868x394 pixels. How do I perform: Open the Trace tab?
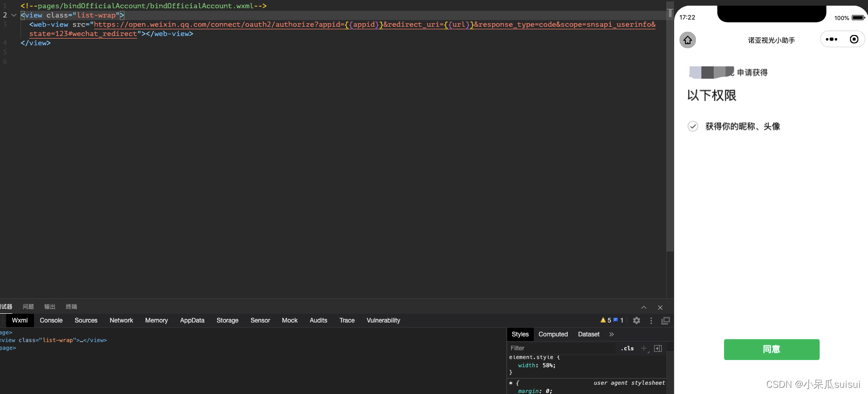347,320
